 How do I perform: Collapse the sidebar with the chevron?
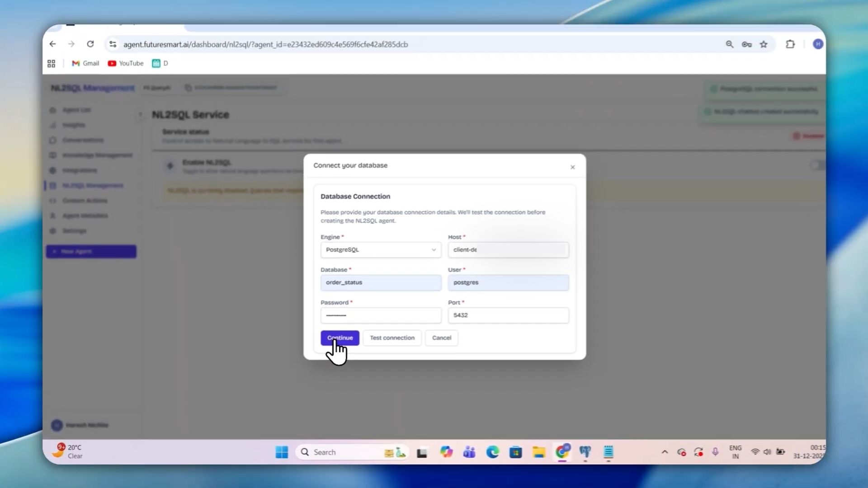(x=140, y=114)
